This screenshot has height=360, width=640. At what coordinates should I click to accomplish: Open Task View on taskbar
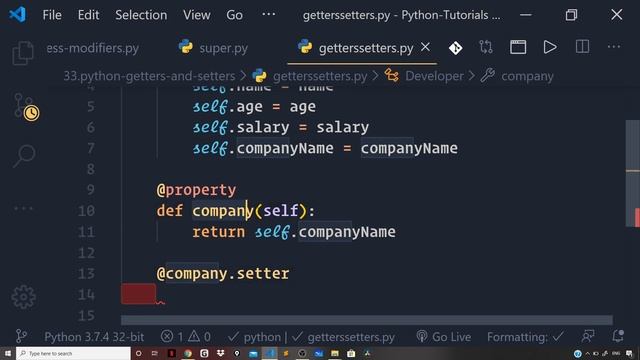click(155, 353)
